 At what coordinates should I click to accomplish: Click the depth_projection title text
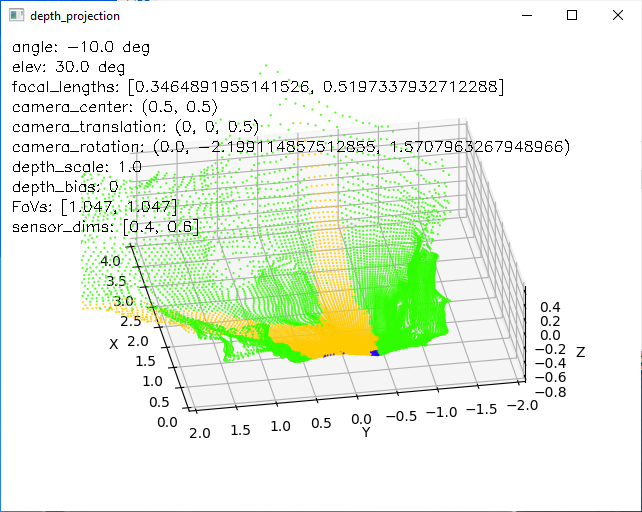[x=75, y=16]
